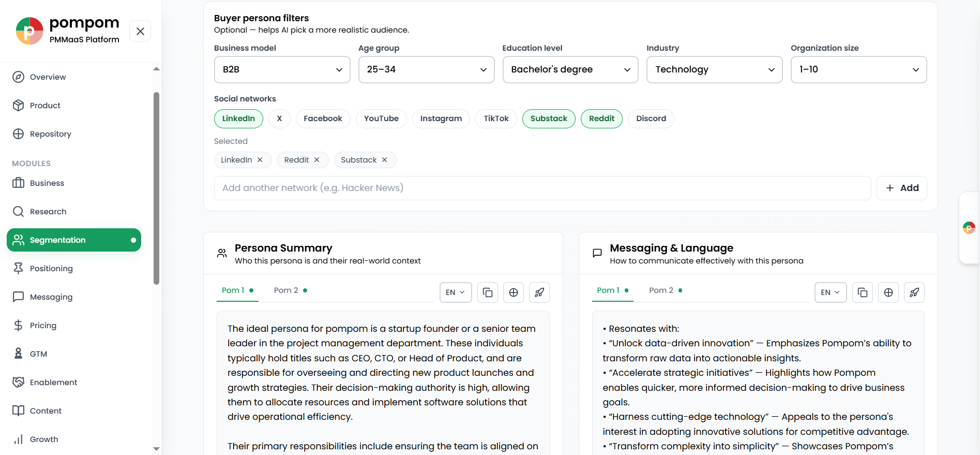Click the sidebar scroll up arrow

point(156,69)
